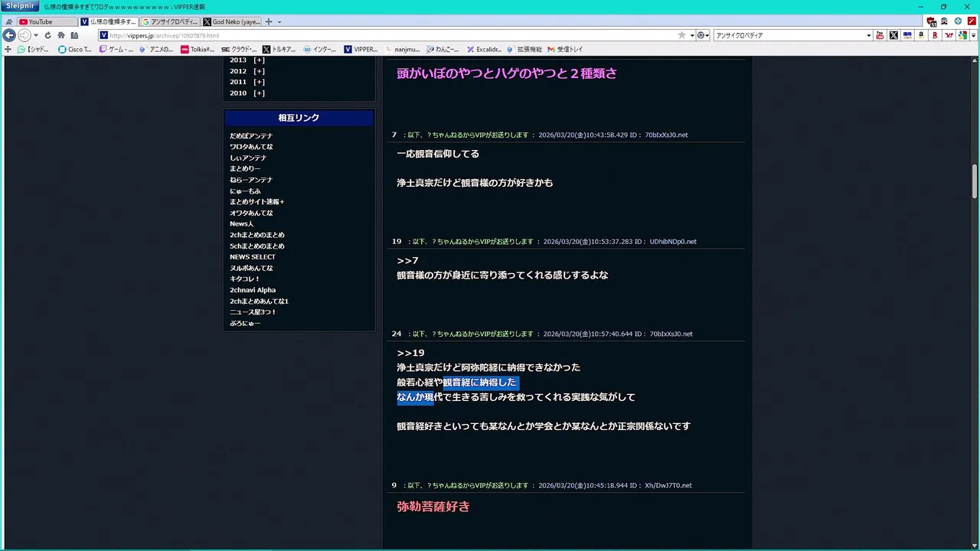Click the site favicon in the address bar
The image size is (980, 551).
tap(103, 35)
